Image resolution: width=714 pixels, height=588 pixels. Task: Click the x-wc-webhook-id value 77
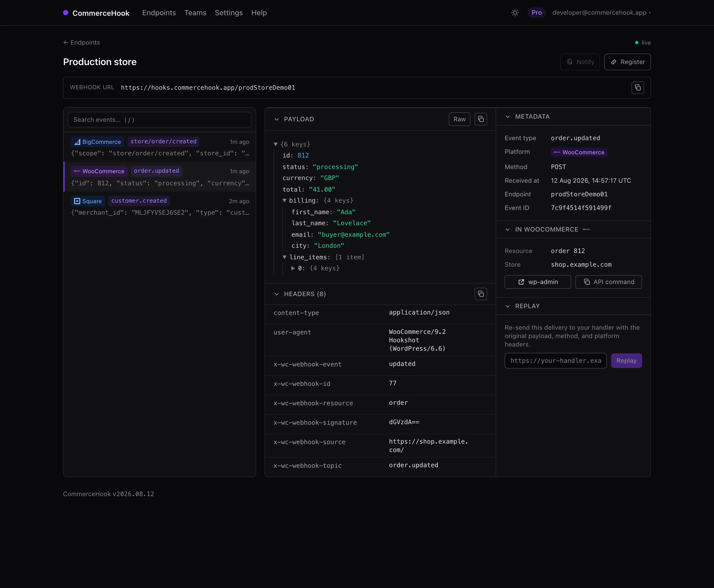[392, 384]
